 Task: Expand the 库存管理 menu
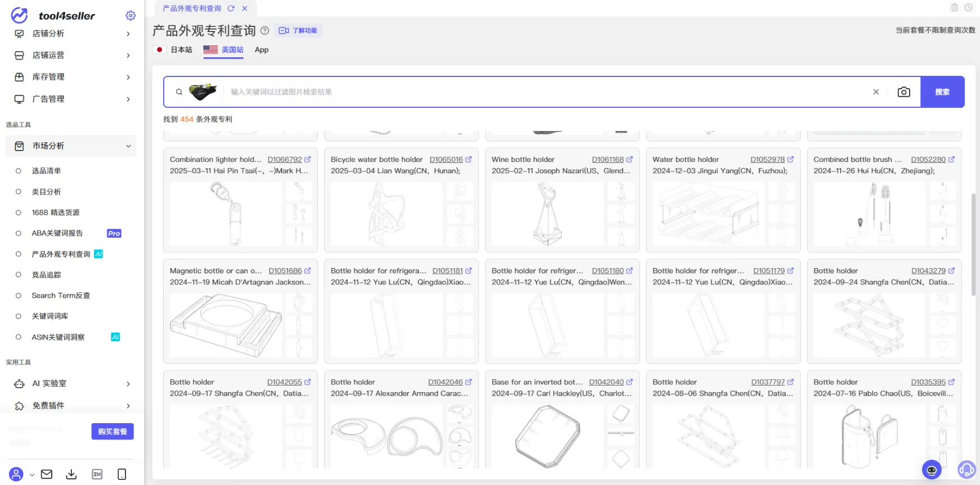click(72, 77)
